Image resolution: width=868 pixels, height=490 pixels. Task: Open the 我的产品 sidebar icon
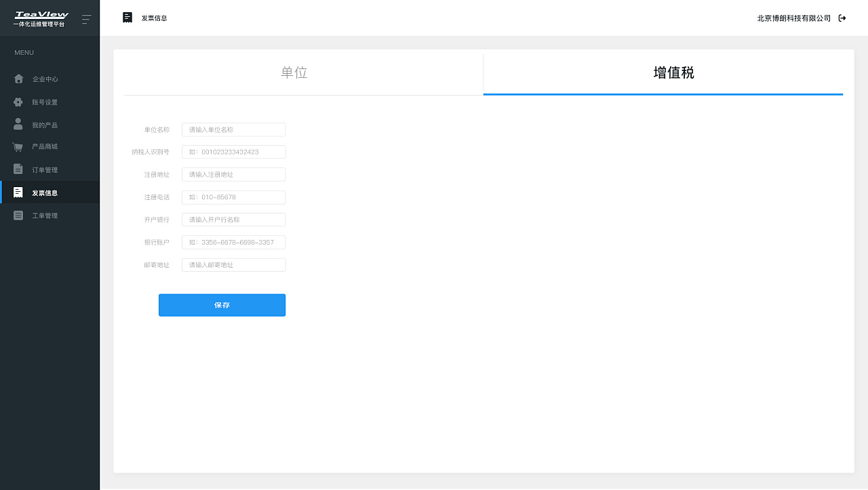(x=18, y=124)
